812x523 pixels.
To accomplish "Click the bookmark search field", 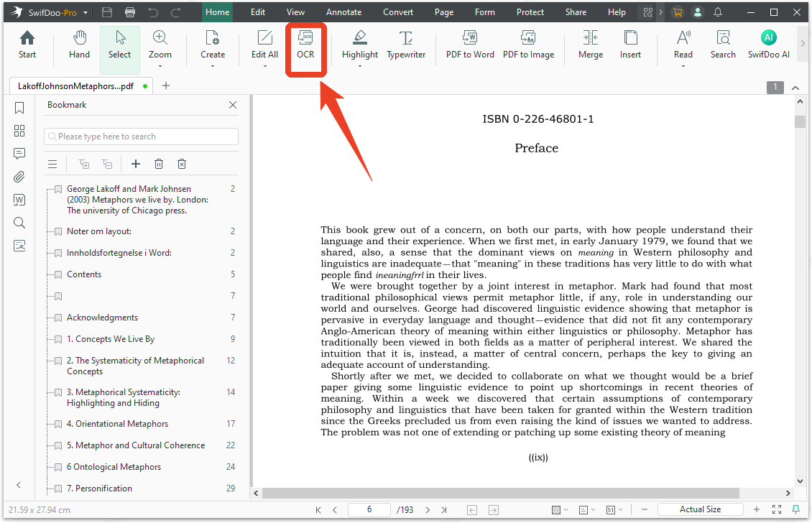I will coord(141,136).
